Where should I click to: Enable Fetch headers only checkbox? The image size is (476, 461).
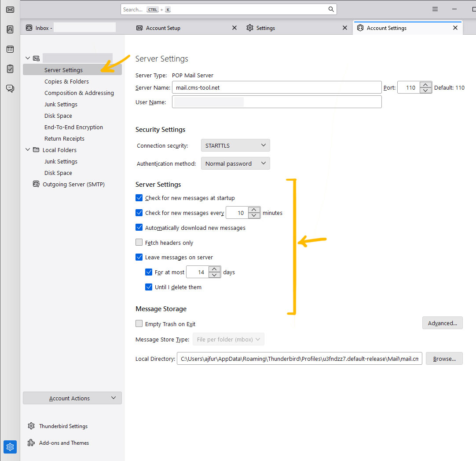point(139,243)
